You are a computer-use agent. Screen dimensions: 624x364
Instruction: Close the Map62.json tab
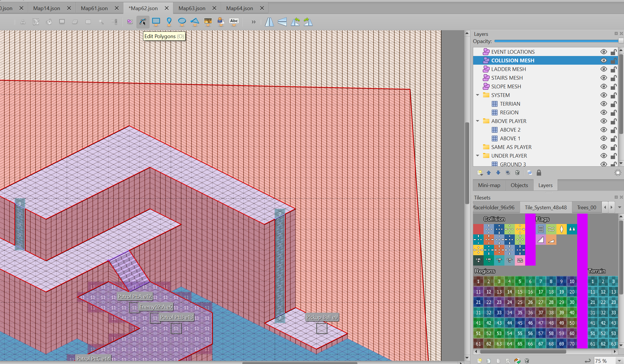[x=167, y=8]
